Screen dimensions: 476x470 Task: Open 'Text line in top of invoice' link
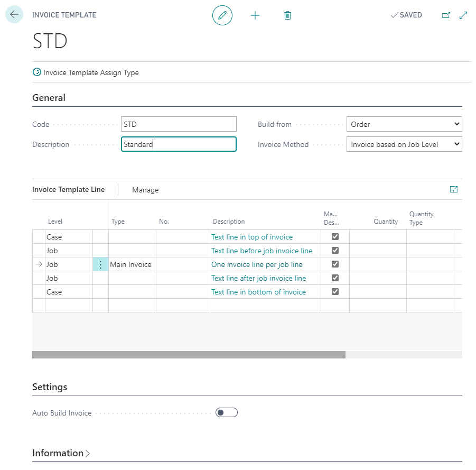coord(252,237)
